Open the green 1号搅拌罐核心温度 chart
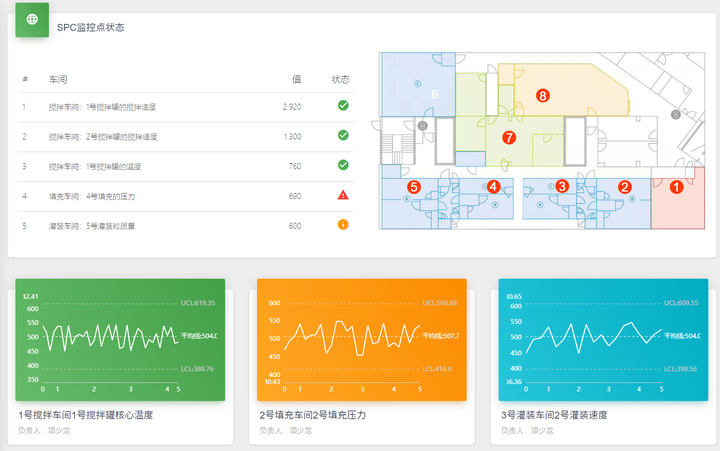 coord(120,340)
